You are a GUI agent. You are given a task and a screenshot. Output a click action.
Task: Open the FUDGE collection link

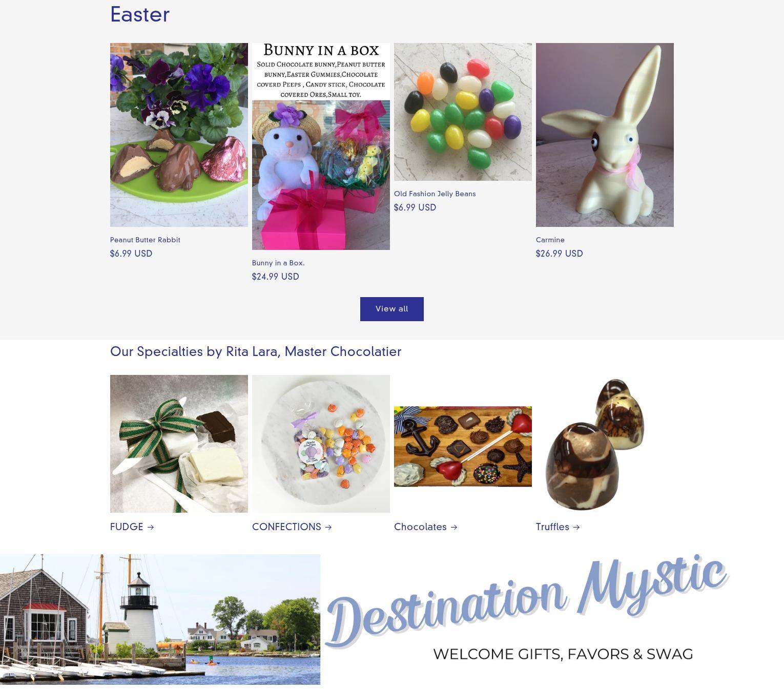click(x=132, y=527)
